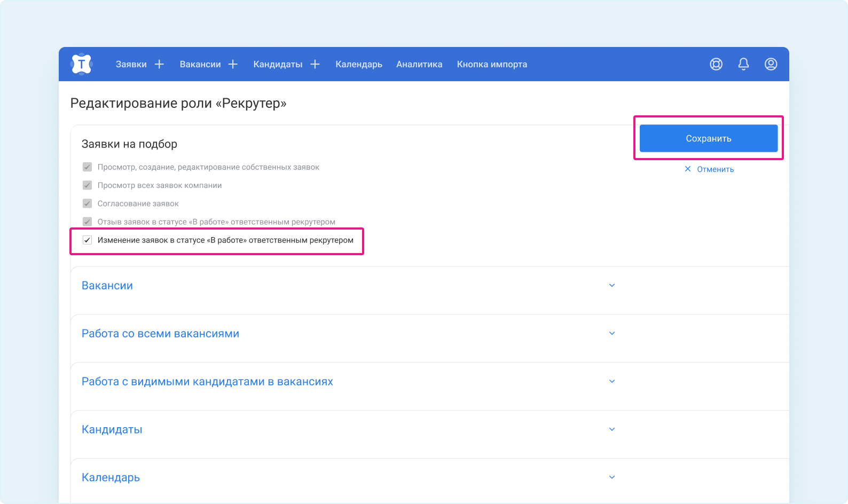Click the plus icon next to Вакансии
Screen dimensions: 848x504
click(x=233, y=64)
